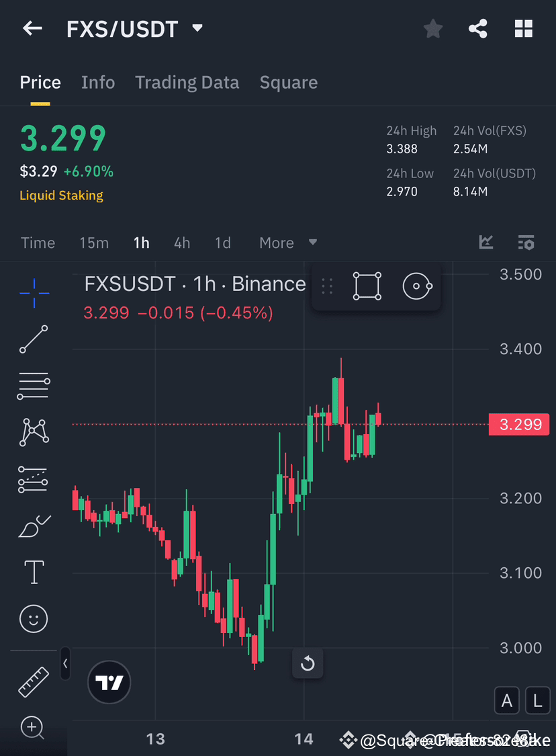Reset chart view with refresh button
Viewport: 556px width, 756px height.
click(308, 663)
